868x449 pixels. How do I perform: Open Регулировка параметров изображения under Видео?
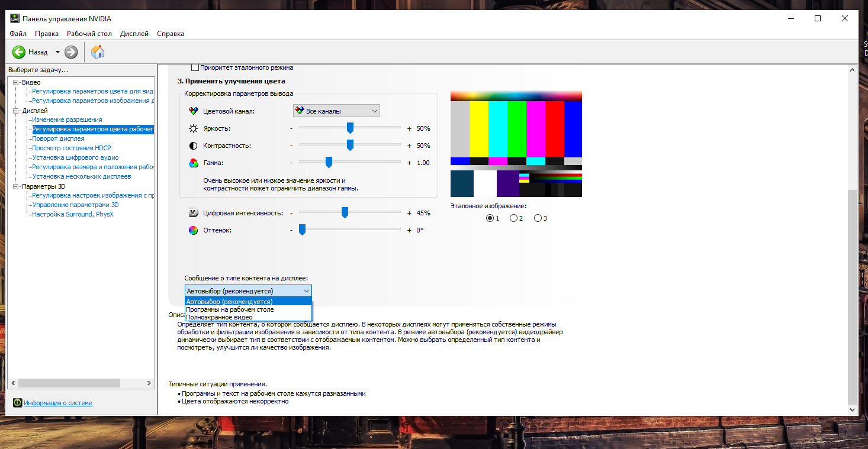click(x=93, y=101)
